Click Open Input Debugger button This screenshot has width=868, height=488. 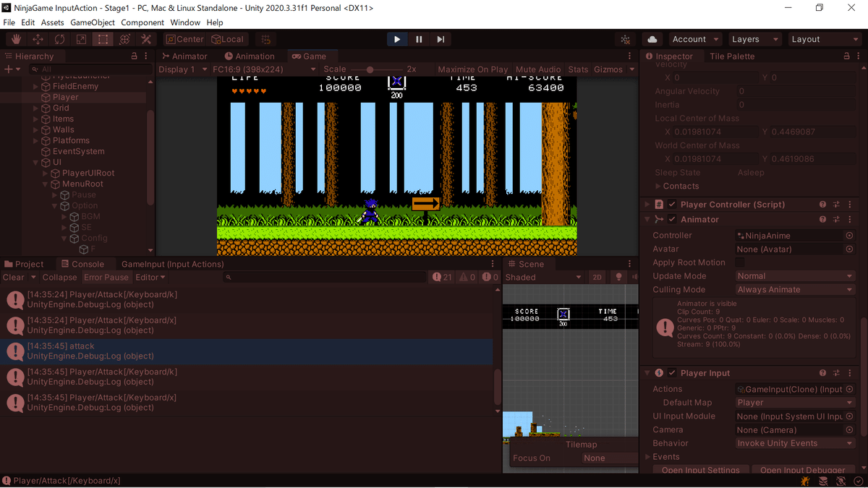pos(803,470)
